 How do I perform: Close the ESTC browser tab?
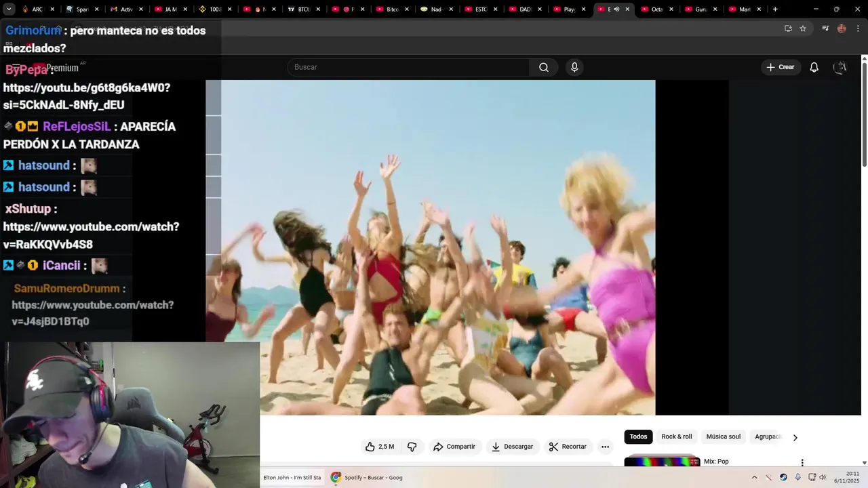(x=495, y=9)
